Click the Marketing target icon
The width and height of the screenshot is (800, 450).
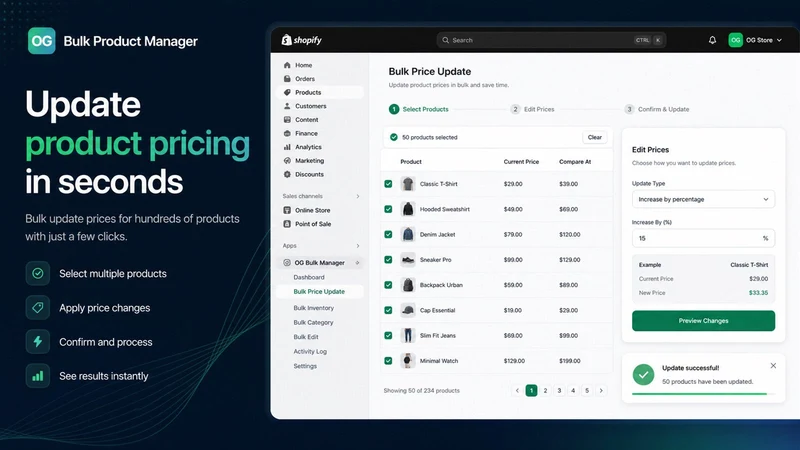click(x=287, y=160)
